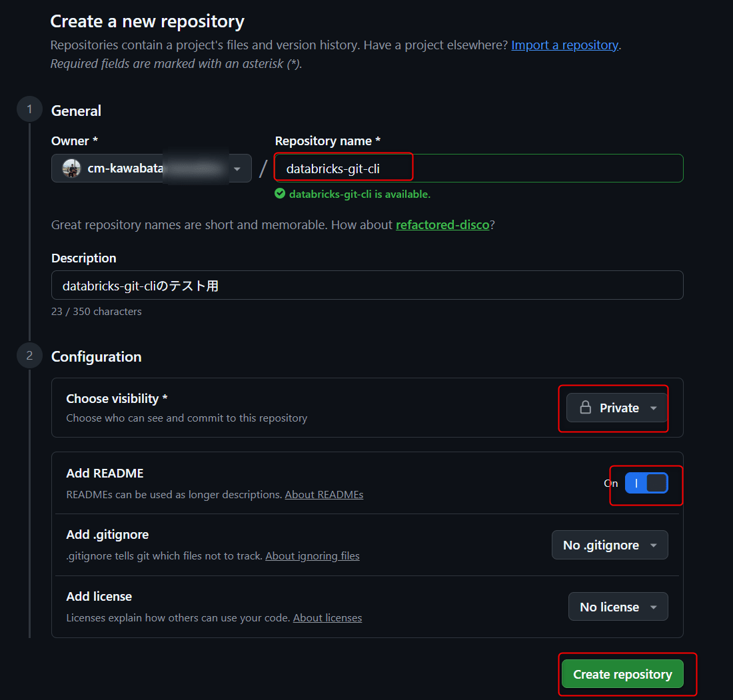Click the green availability checkmark icon

point(280,193)
